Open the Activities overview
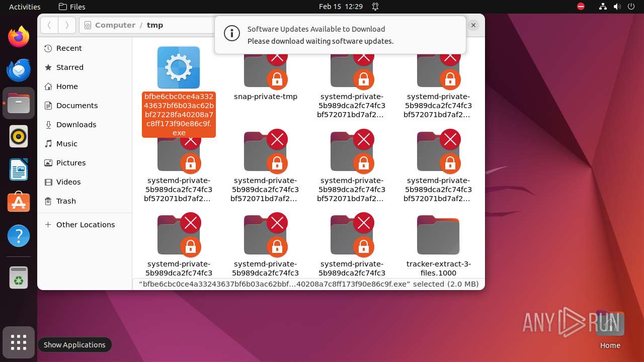The image size is (644, 362). click(x=25, y=7)
